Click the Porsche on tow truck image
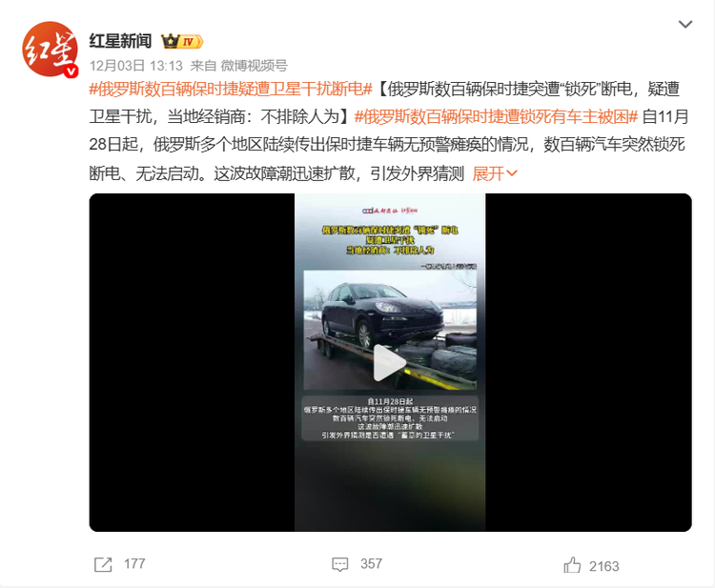This screenshot has height=588, width=715. [390, 330]
